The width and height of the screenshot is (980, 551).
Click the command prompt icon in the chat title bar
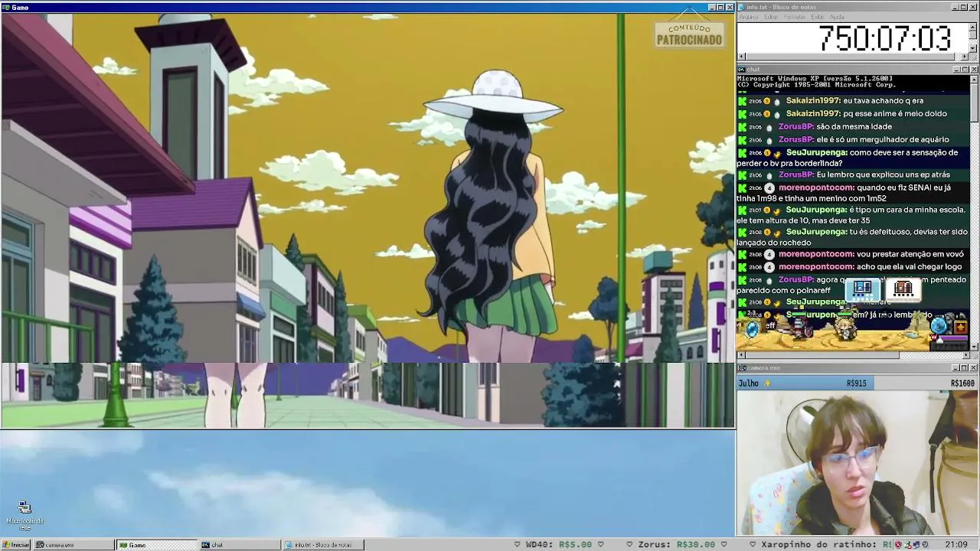pyautogui.click(x=741, y=70)
